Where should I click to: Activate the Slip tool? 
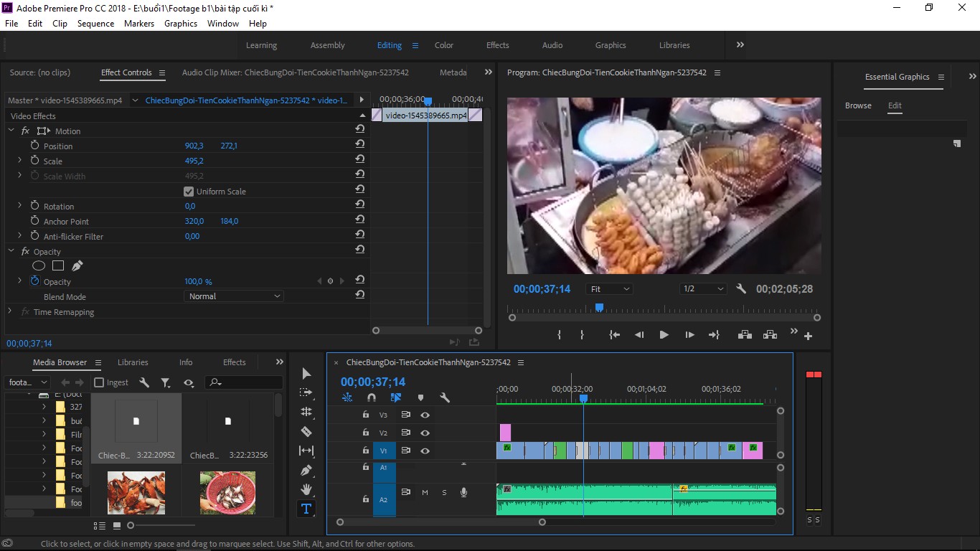[x=306, y=451]
